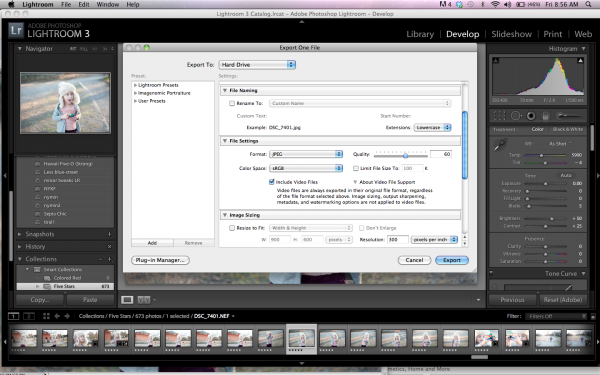Viewport: 600px width, 375px height.
Task: Collapse the File Settings section
Action: coord(225,141)
